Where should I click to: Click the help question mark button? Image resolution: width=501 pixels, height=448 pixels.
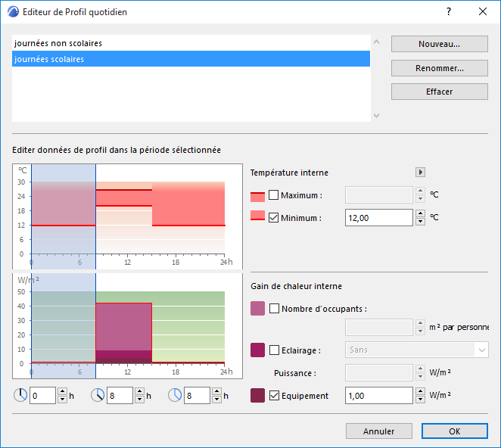pos(448,12)
